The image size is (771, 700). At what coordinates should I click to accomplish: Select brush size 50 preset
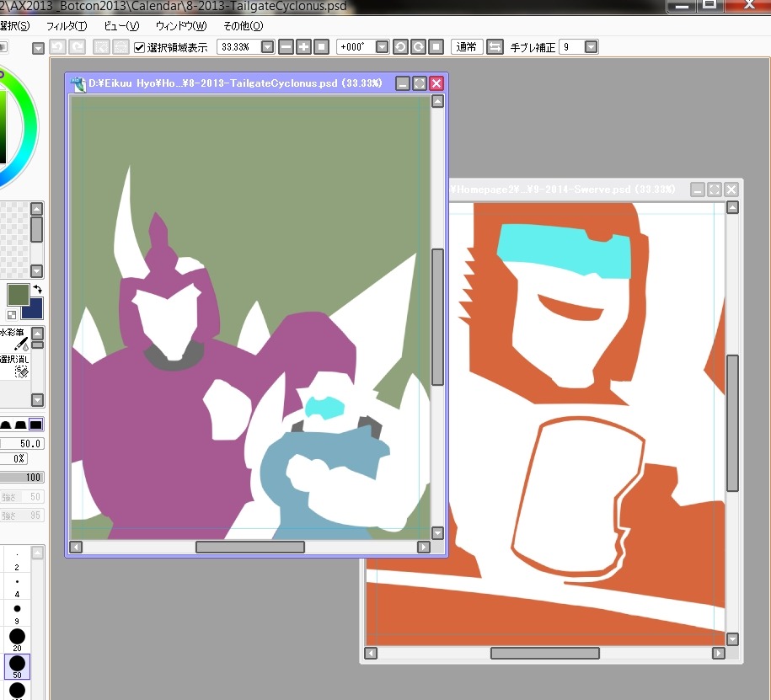coord(17,667)
